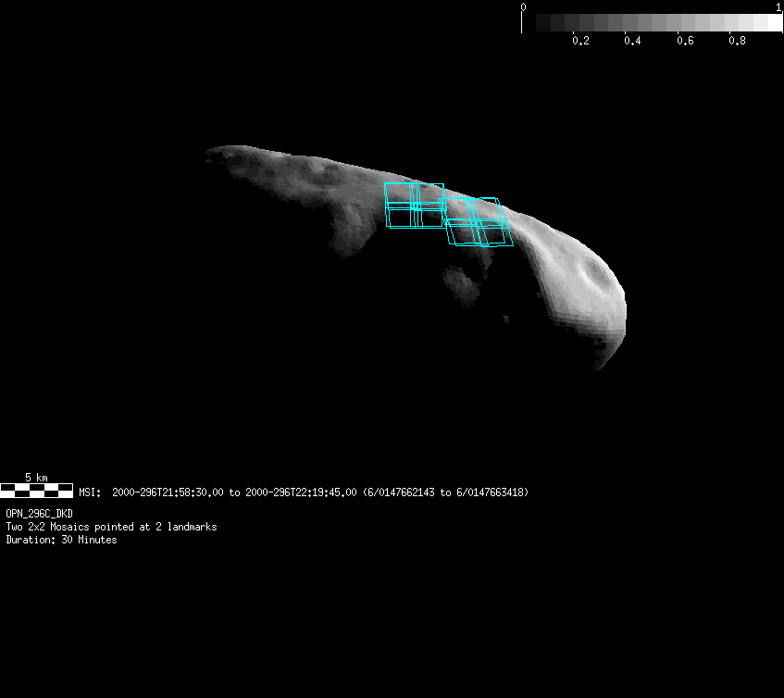The width and height of the screenshot is (784, 698).
Task: Click the MSI label text
Action: [89, 492]
